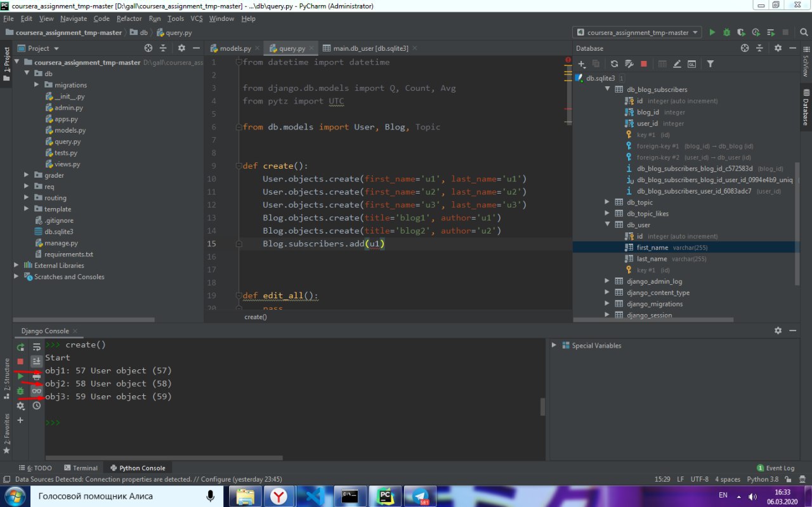Run with coverage from the top toolbar
Viewport: 812px width, 507px height.
pos(742,32)
